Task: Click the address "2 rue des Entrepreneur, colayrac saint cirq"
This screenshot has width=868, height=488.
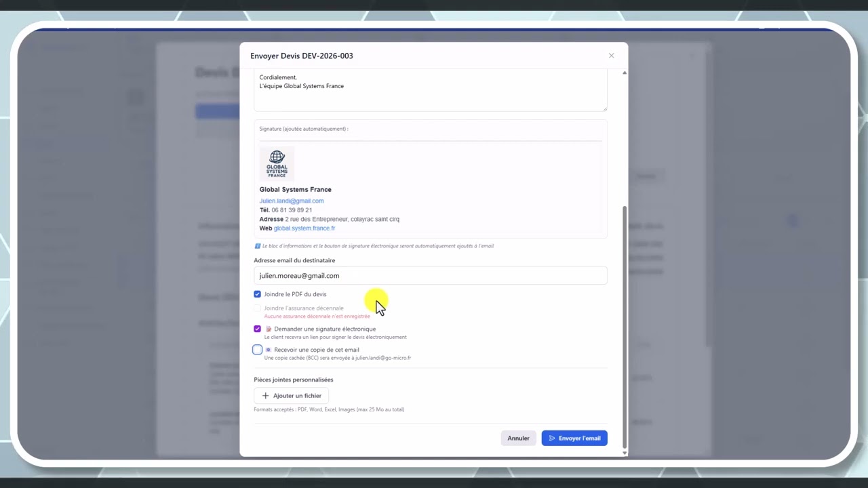Action: pyautogui.click(x=342, y=219)
